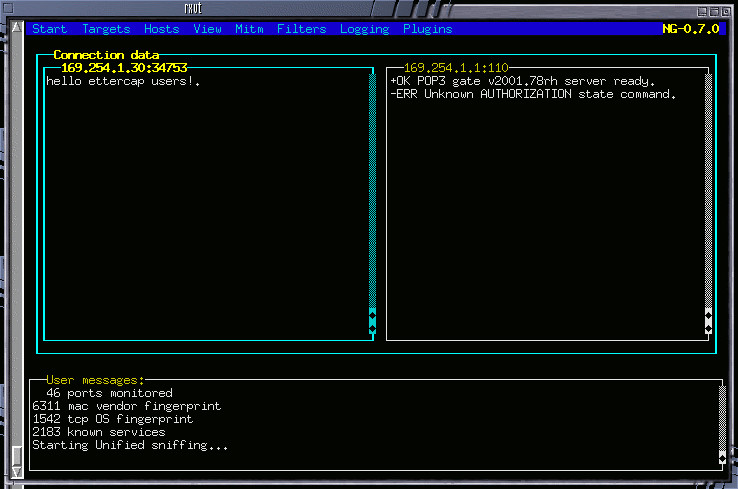The width and height of the screenshot is (738, 489).
Task: Minimize the rxvt window
Action: [x=702, y=12]
